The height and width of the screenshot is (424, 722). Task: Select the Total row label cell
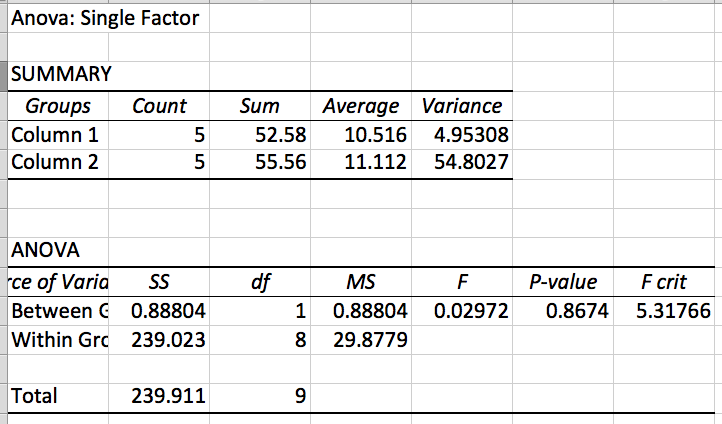[33, 396]
